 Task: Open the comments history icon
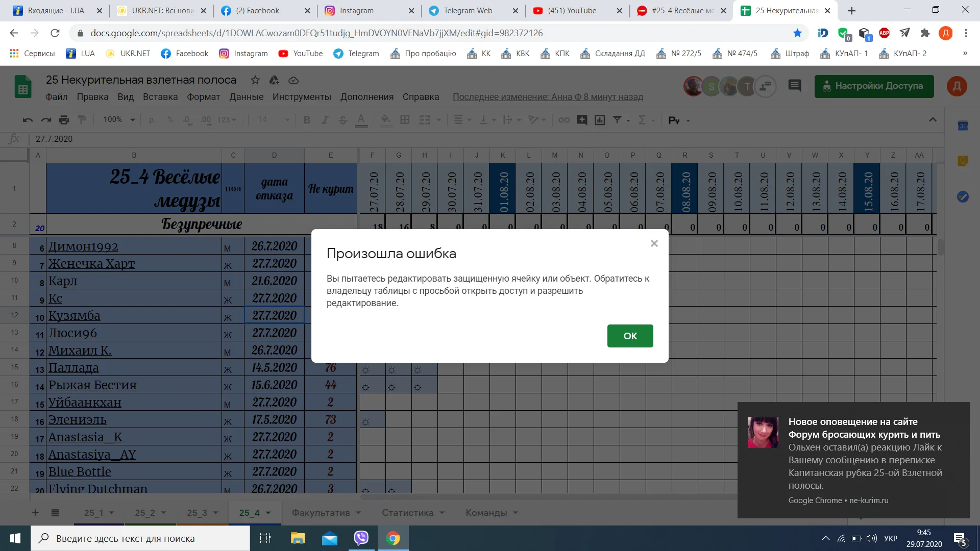tap(794, 86)
